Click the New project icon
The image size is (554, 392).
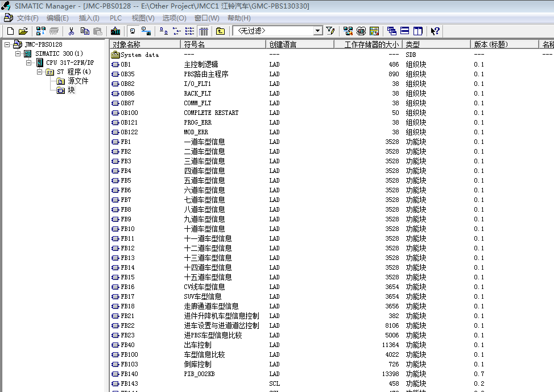tap(11, 31)
